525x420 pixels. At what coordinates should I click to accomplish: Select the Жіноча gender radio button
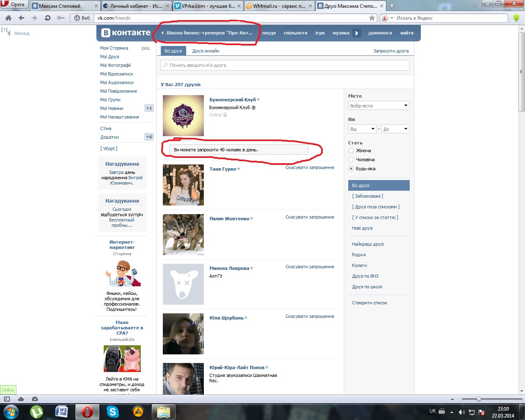coord(351,151)
